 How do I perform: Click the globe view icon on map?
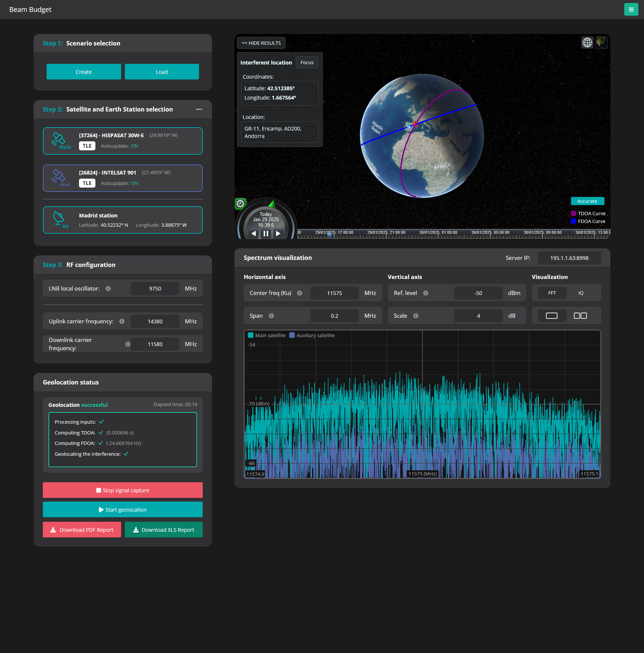coord(587,43)
